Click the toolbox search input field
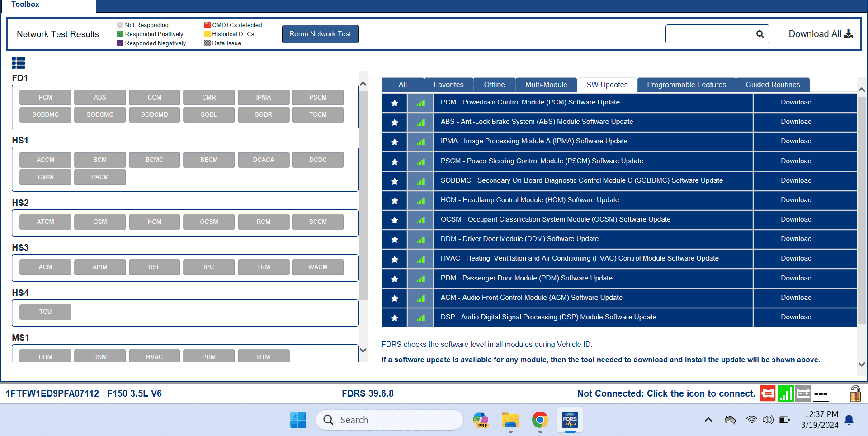Image resolution: width=868 pixels, height=436 pixels. click(x=711, y=34)
